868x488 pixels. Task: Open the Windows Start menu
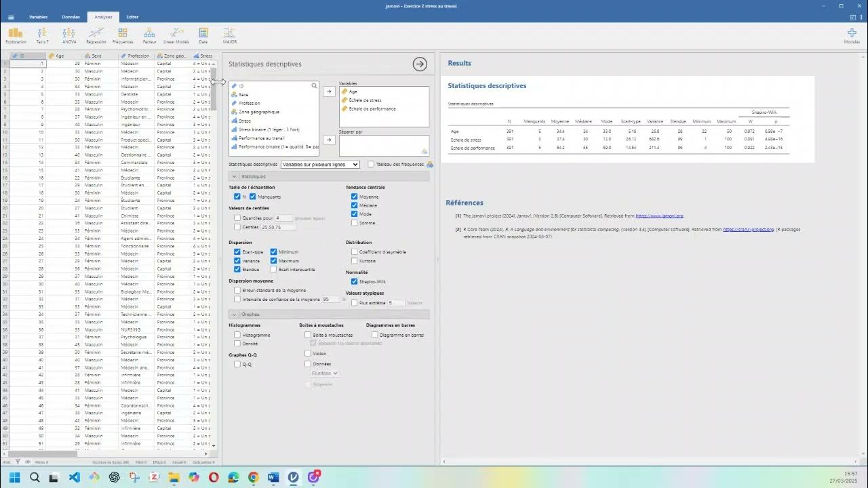14,477
